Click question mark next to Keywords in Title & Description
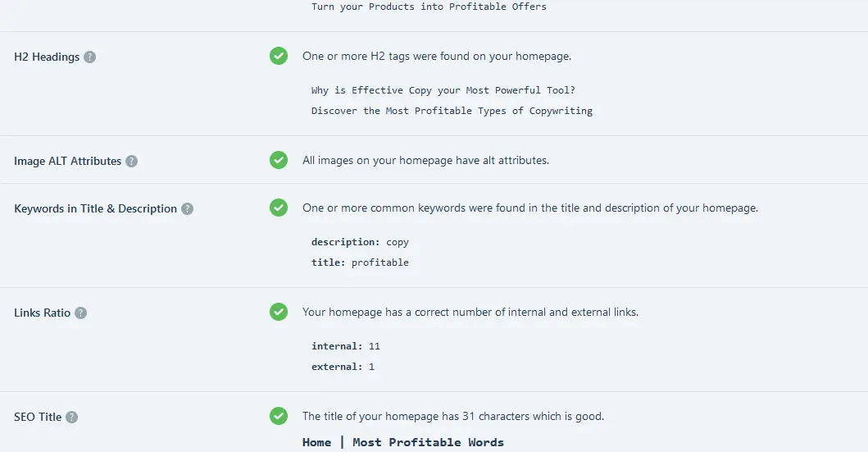The image size is (868, 452). pyautogui.click(x=188, y=209)
